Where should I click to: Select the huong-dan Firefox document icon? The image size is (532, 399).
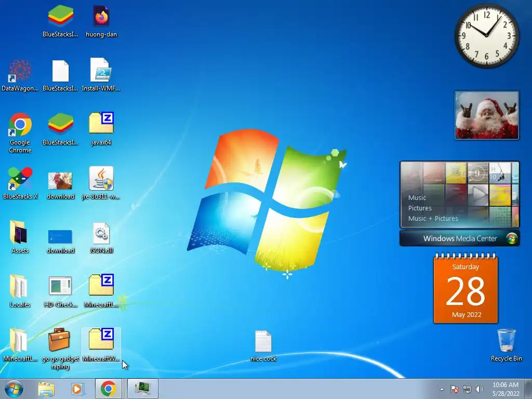[x=101, y=16]
